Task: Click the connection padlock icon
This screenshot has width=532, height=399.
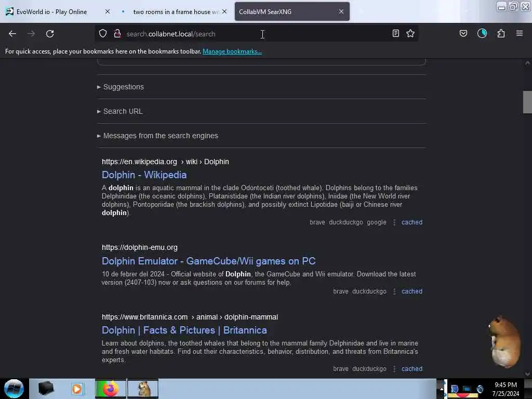Action: (x=117, y=34)
